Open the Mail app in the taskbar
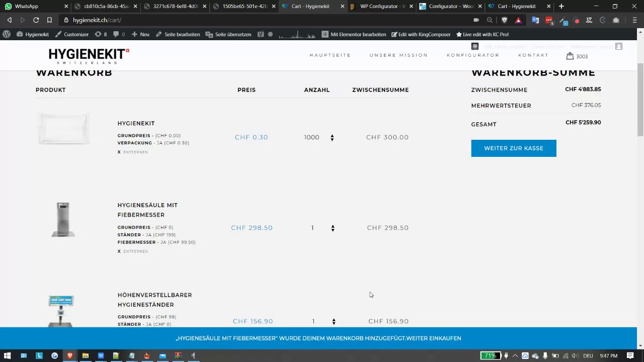 [163, 355]
